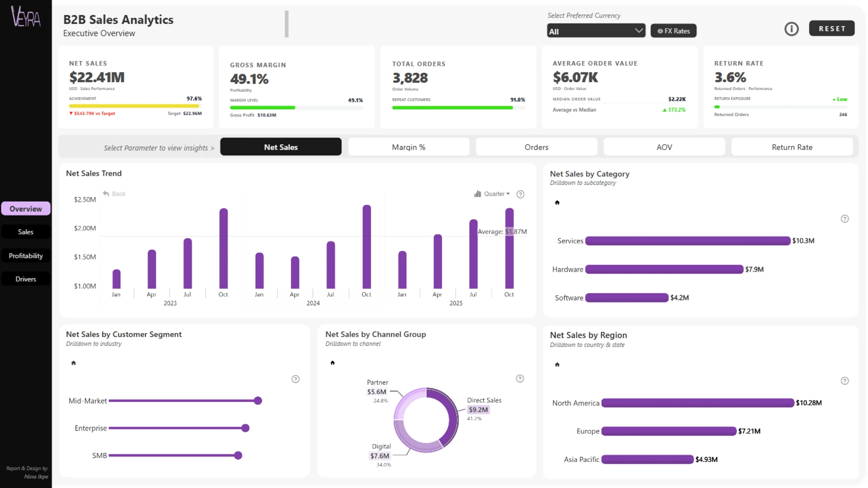Open the help icon on Net Sales Trend
Viewport: 868px width, 488px height.
(x=520, y=194)
